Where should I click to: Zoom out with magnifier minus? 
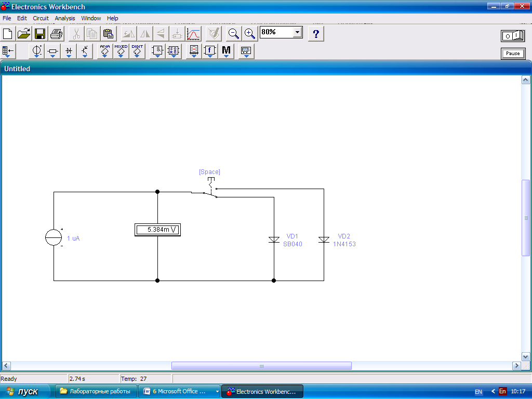(233, 34)
